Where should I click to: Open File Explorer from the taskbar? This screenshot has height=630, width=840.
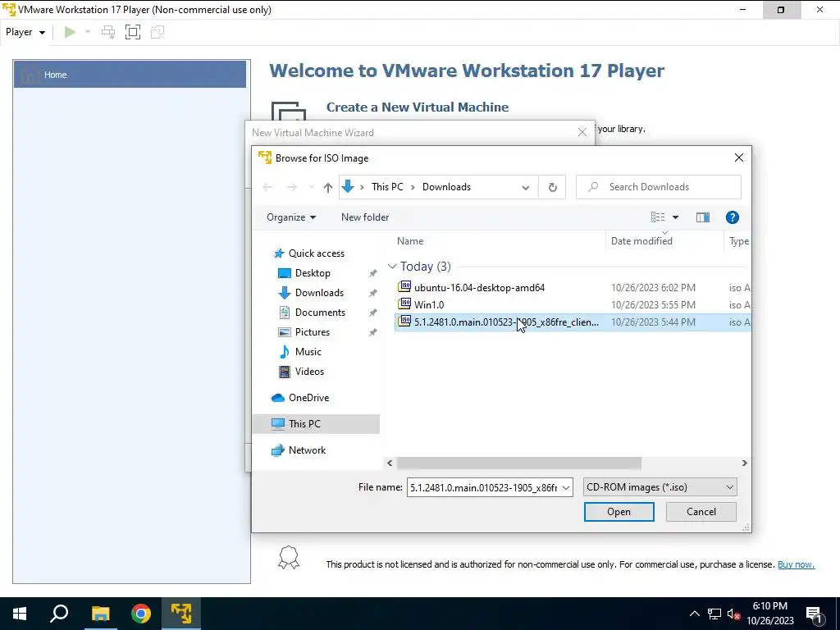(x=100, y=614)
